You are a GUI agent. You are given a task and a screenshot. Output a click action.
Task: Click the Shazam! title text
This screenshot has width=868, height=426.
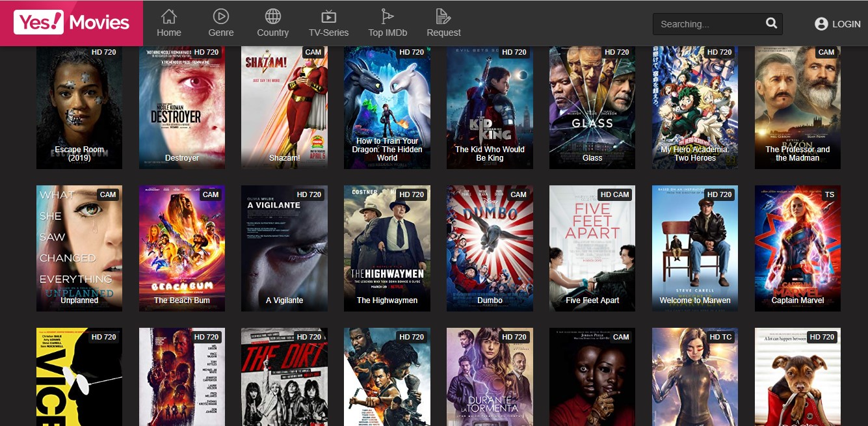[285, 158]
